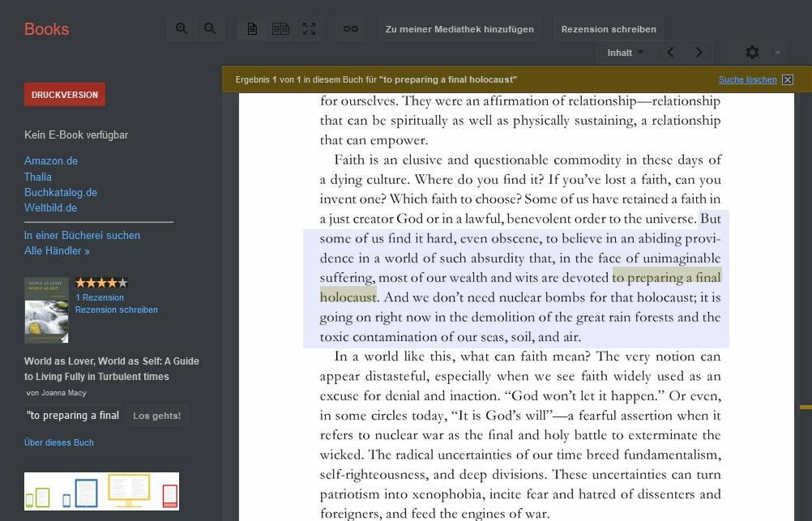This screenshot has width=812, height=521.
Task: Open the settings gear icon
Action: (752, 53)
